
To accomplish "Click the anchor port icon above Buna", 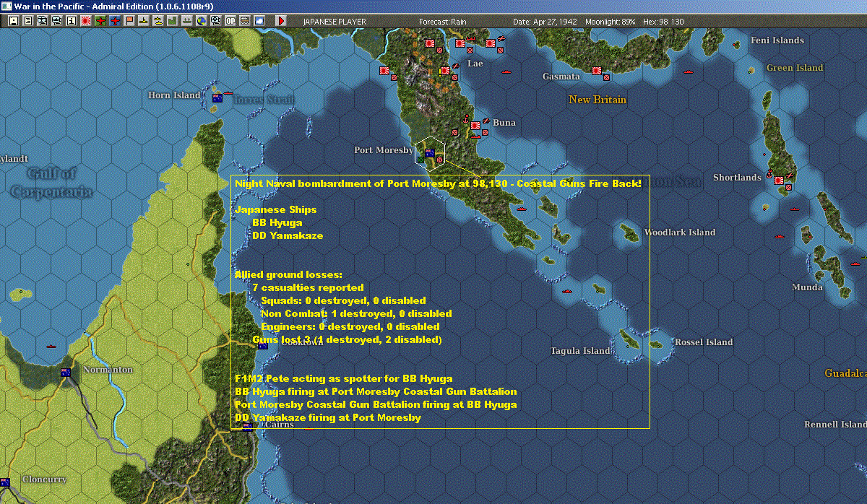I will point(466,118).
